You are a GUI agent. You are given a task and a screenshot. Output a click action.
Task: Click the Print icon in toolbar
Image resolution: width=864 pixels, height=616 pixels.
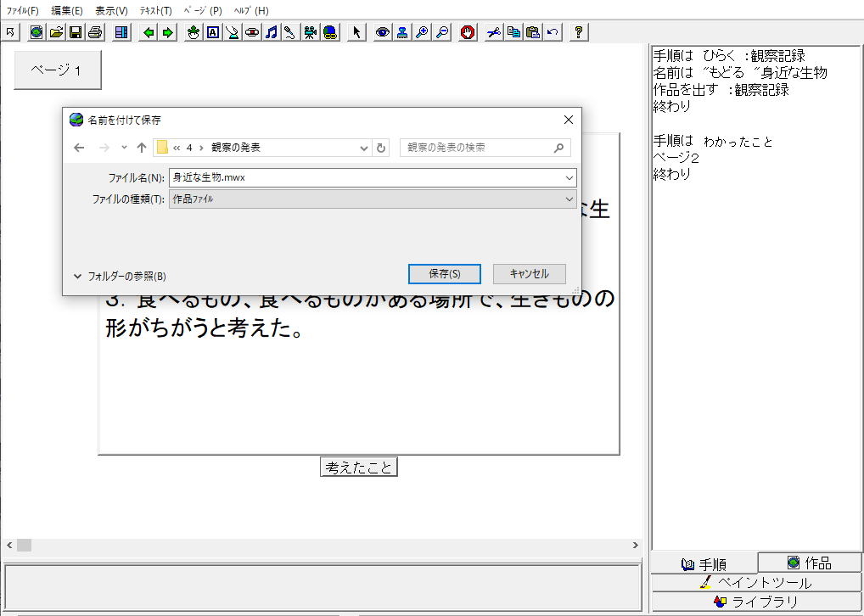95,32
